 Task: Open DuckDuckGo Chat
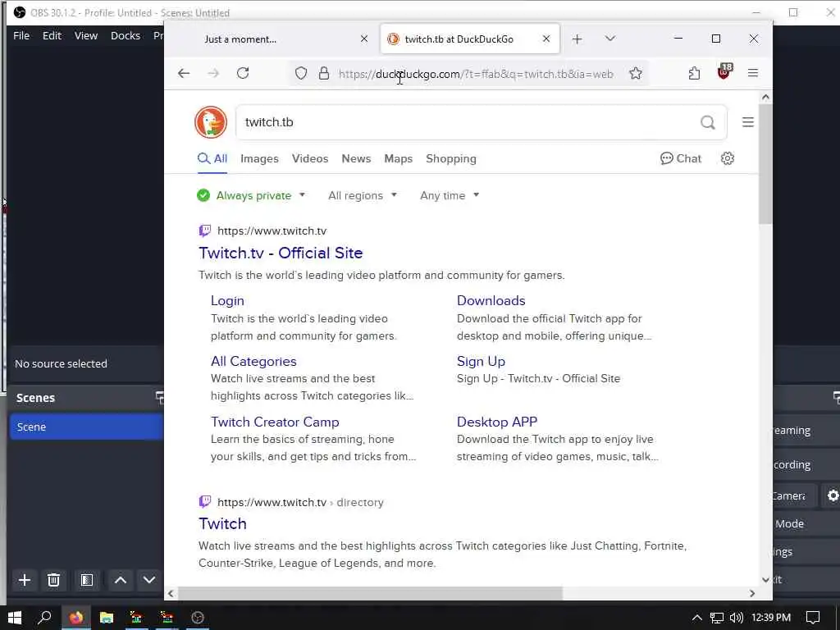coord(680,158)
